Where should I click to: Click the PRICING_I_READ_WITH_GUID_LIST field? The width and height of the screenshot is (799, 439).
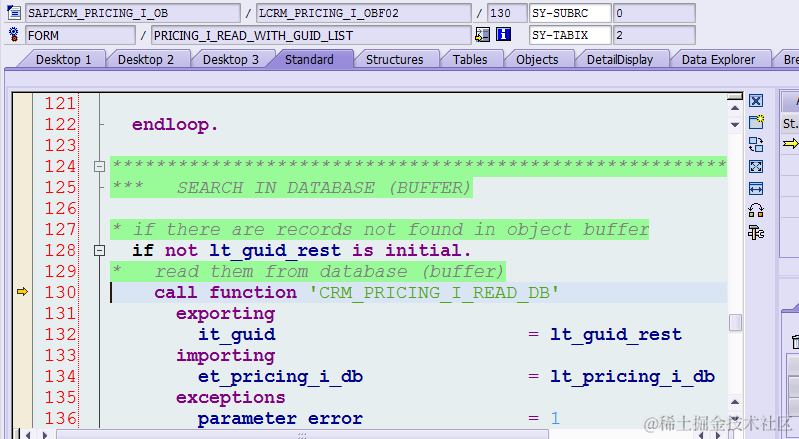(x=311, y=35)
